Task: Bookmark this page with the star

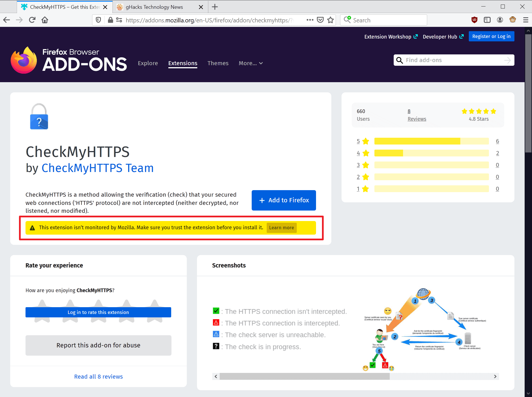Action: coord(330,20)
